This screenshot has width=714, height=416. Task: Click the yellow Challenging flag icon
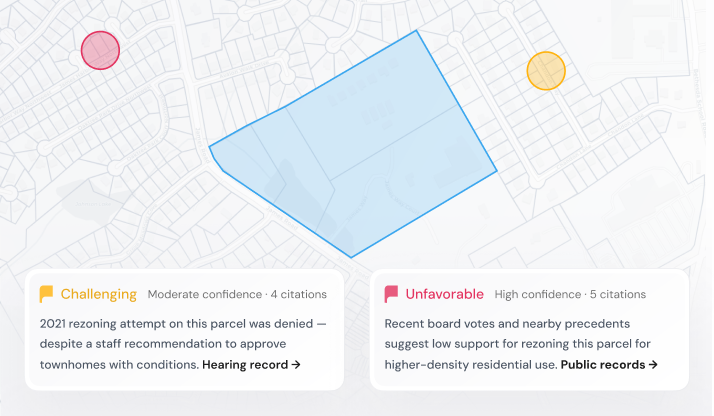(46, 294)
